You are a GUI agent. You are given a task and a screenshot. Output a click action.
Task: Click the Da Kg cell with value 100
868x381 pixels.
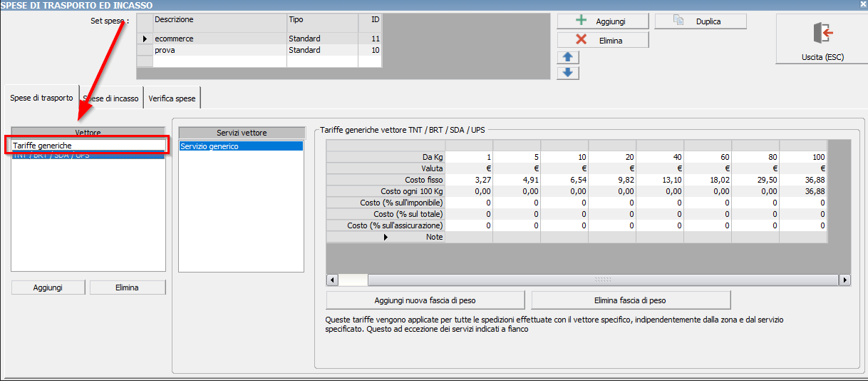(x=803, y=156)
